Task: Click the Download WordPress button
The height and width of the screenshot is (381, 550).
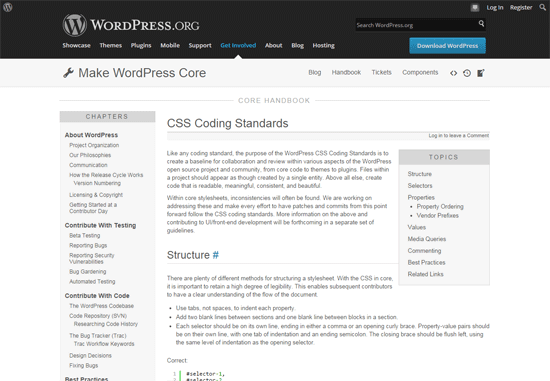Action: 447,46
